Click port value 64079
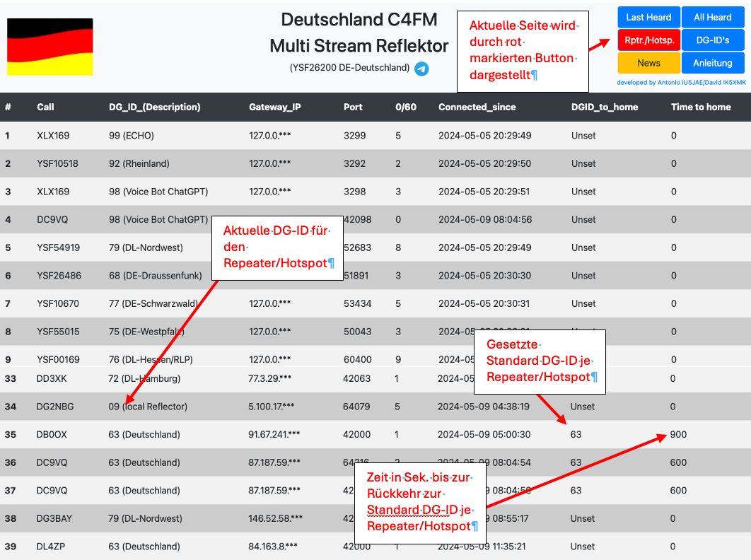 [x=356, y=407]
